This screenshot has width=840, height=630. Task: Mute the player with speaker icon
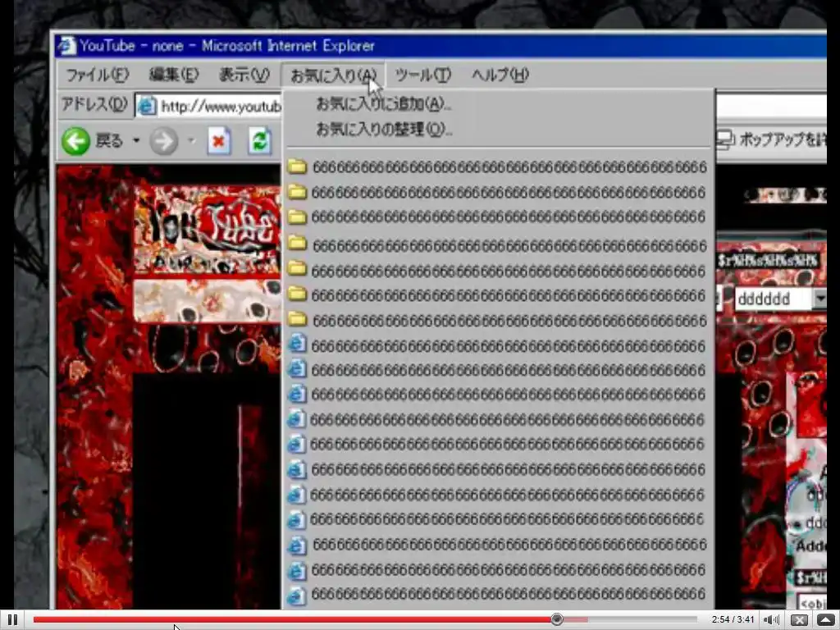click(771, 620)
